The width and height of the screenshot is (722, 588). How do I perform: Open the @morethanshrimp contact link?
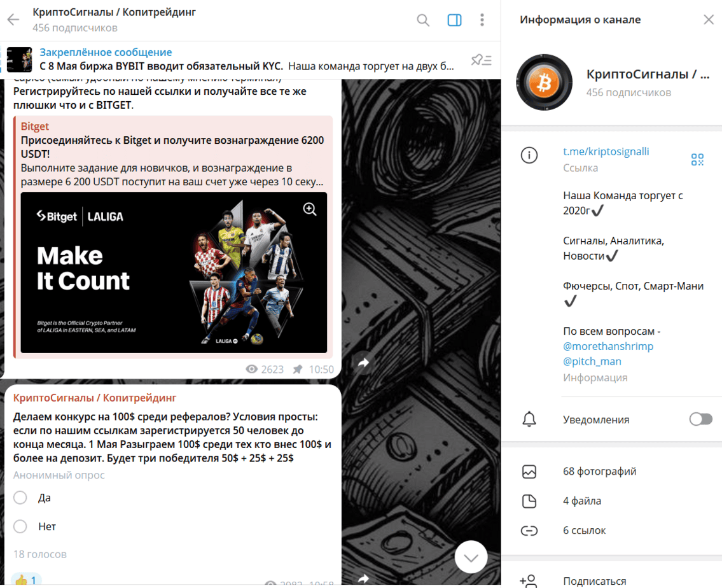pyautogui.click(x=607, y=346)
